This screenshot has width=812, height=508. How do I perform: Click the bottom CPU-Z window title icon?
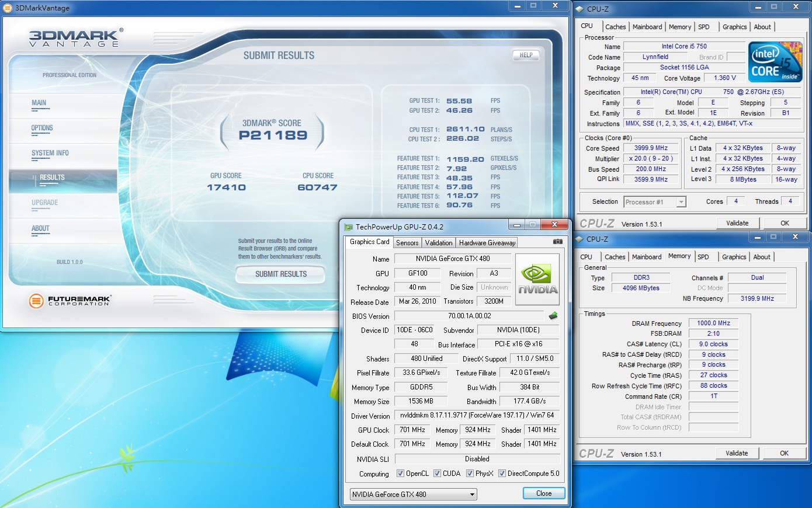[x=579, y=239]
